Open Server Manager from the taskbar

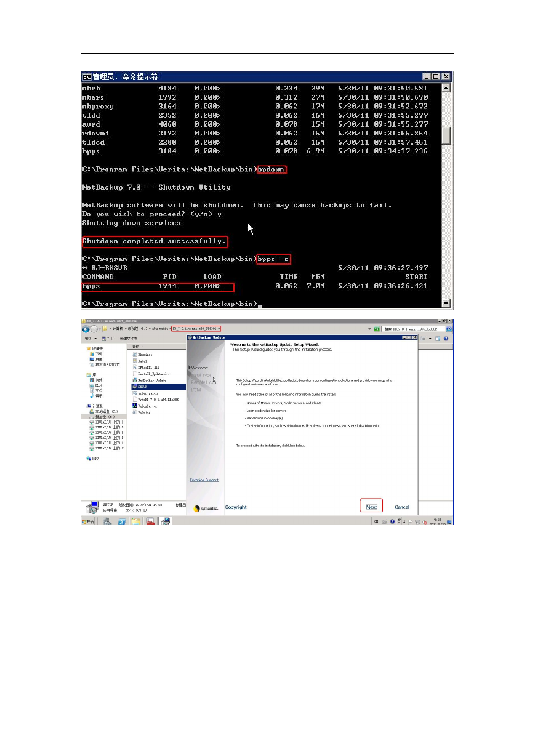coord(107,521)
